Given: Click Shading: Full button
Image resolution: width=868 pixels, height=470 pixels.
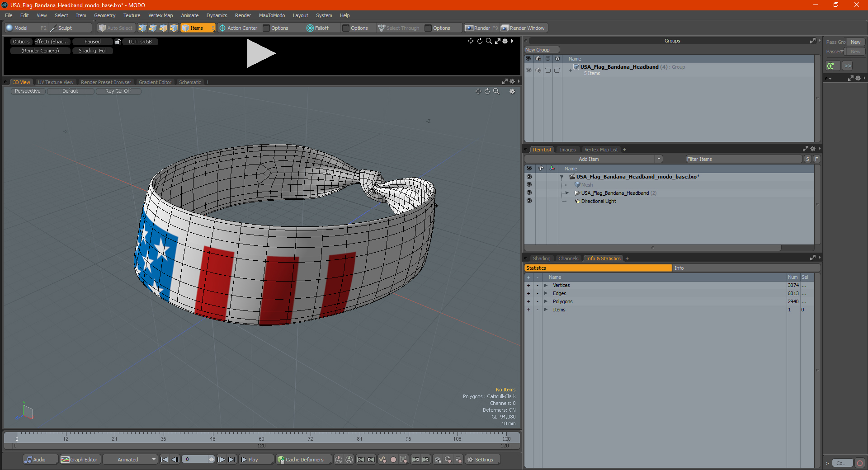Looking at the screenshot, I should pyautogui.click(x=93, y=51).
